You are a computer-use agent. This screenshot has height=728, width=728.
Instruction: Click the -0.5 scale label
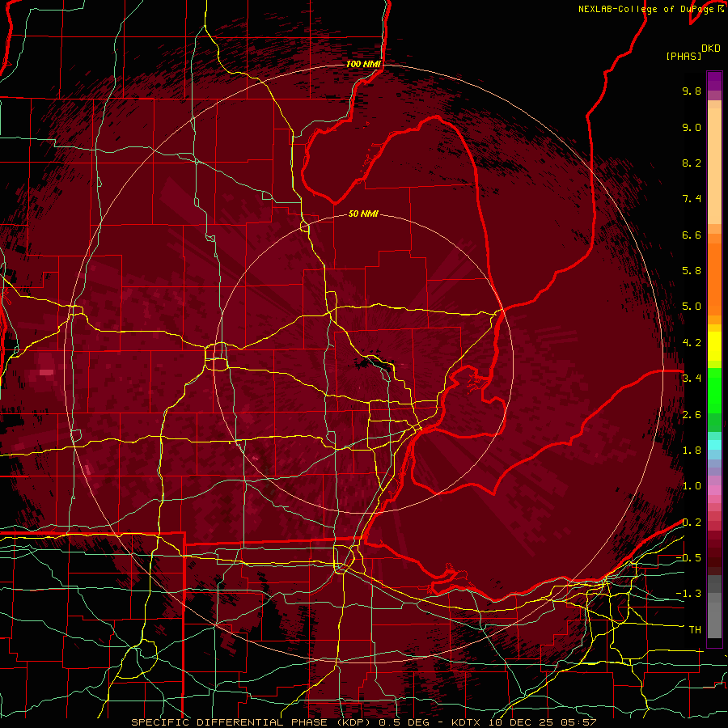pyautogui.click(x=688, y=558)
